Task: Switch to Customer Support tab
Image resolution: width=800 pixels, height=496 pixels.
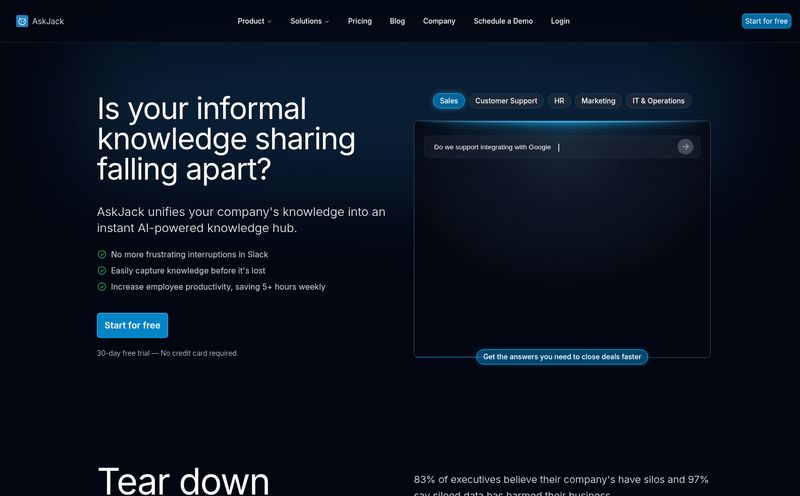Action: click(506, 101)
